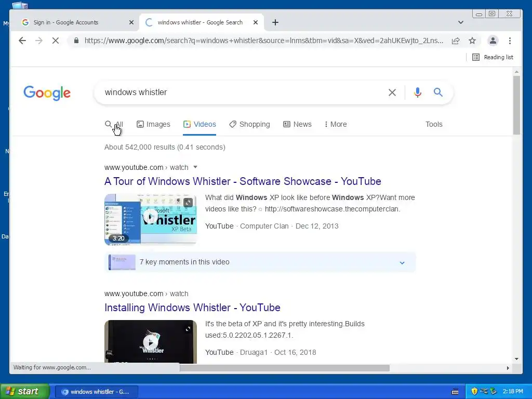The height and width of the screenshot is (399, 532).
Task: Click the horizontal scrollbar thumb
Action: 284,368
